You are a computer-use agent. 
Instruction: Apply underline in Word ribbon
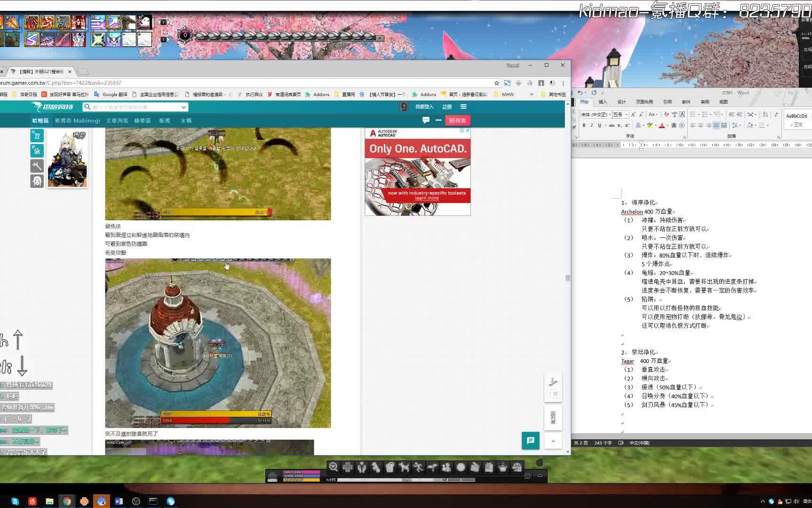(599, 125)
